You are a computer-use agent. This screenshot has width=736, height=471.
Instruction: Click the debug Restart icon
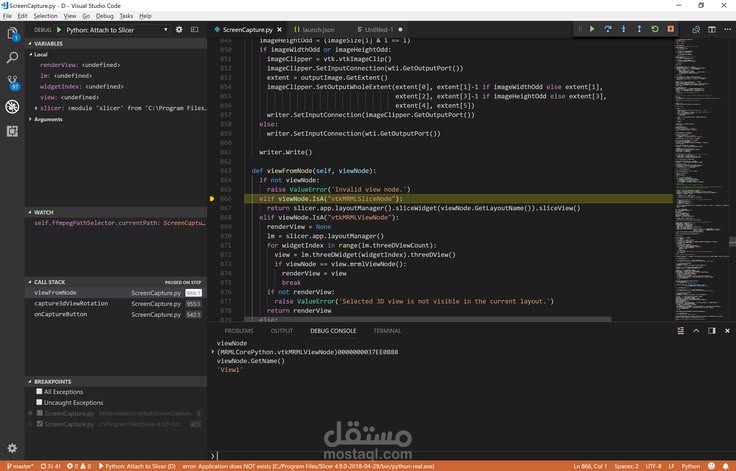[x=655, y=29]
